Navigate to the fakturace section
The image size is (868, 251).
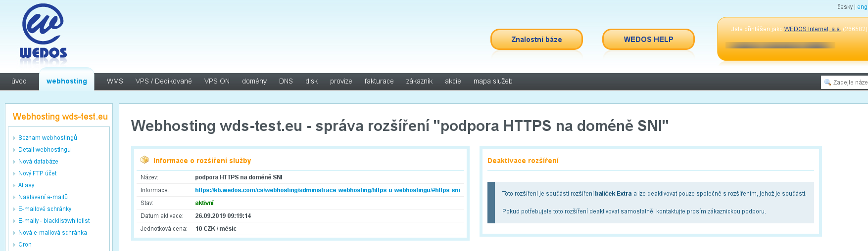click(379, 81)
